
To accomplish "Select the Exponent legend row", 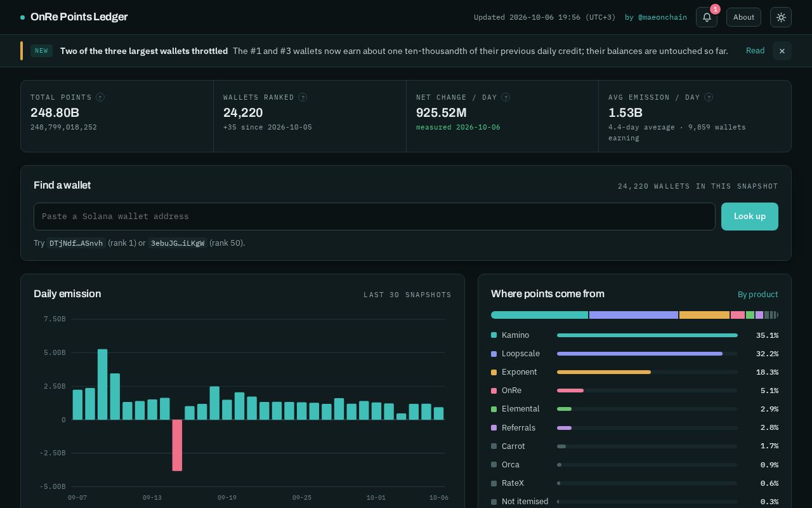I will coord(634,372).
